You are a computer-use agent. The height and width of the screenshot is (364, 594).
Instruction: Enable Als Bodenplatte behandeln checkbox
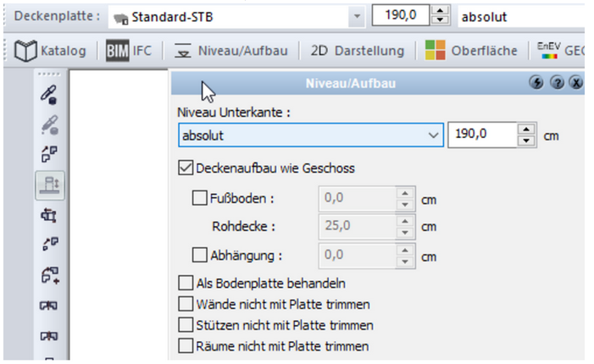point(186,284)
